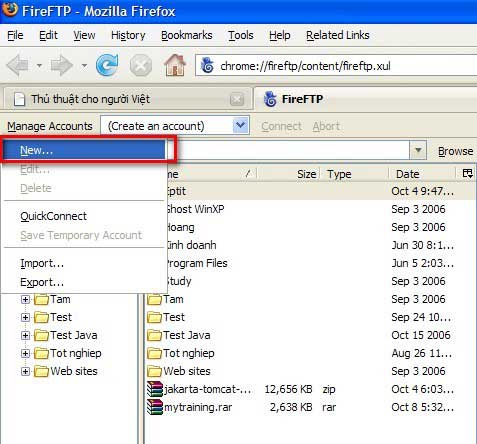
Task: Choose Import... from the menu
Action: (x=84, y=263)
